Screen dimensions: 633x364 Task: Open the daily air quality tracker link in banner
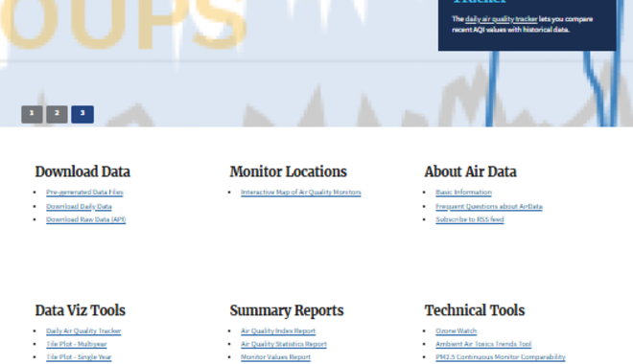tap(501, 19)
